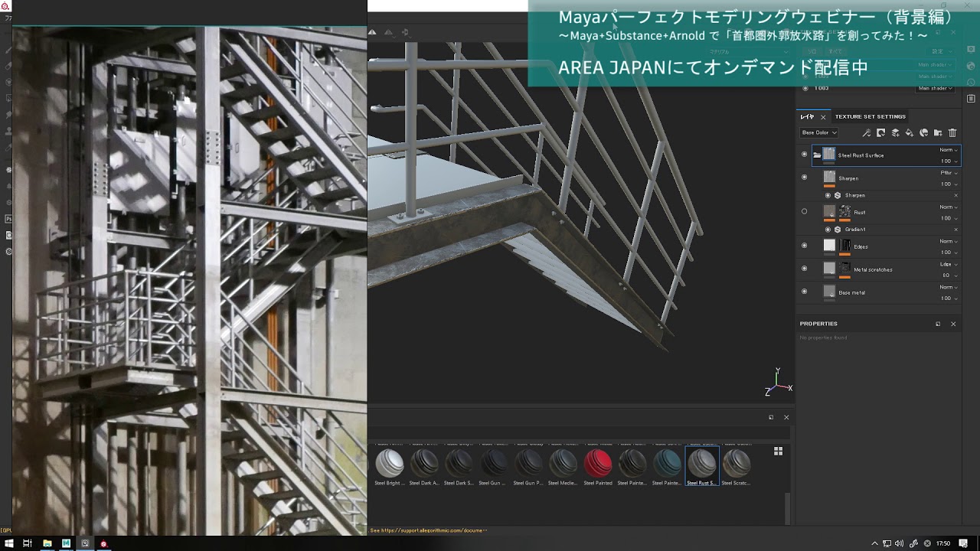This screenshot has height=551, width=980.
Task: Switch shelf to grid view icon
Action: point(778,452)
